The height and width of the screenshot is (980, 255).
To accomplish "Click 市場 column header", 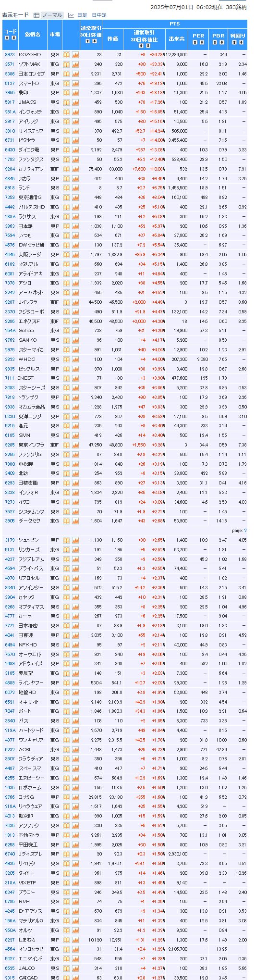I will pyautogui.click(x=55, y=35).
